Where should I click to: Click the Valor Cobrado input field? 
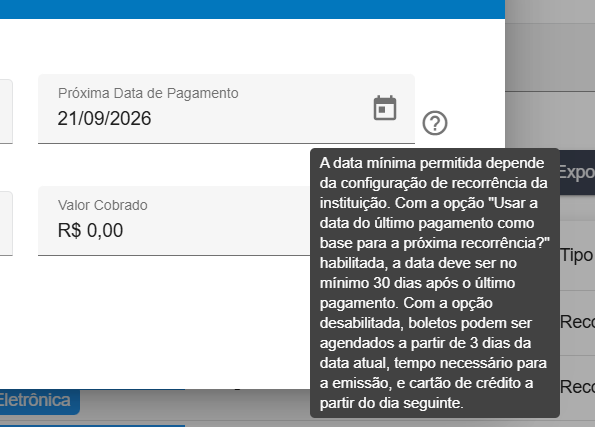pos(174,221)
